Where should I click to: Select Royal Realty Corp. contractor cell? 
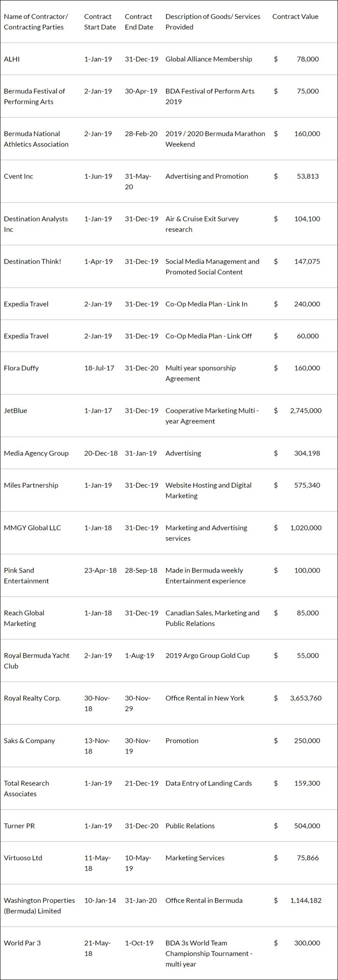click(32, 698)
